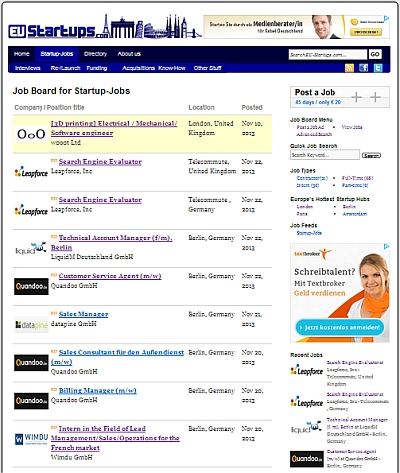The image size is (400, 473).
Task: Select the Startup-Jobs tab
Action: click(57, 54)
